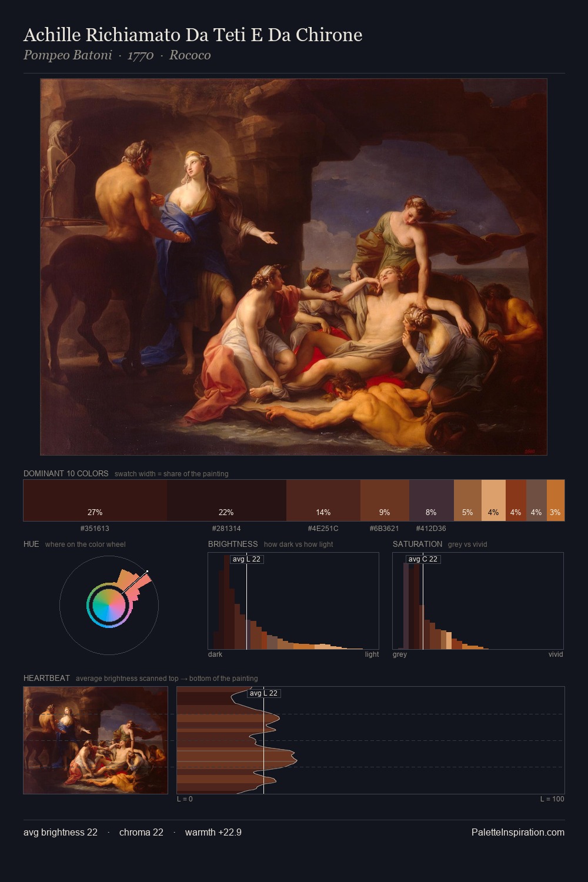588x882 pixels.
Task: Click the heartbeat painting thumbnail
Action: coord(95,740)
